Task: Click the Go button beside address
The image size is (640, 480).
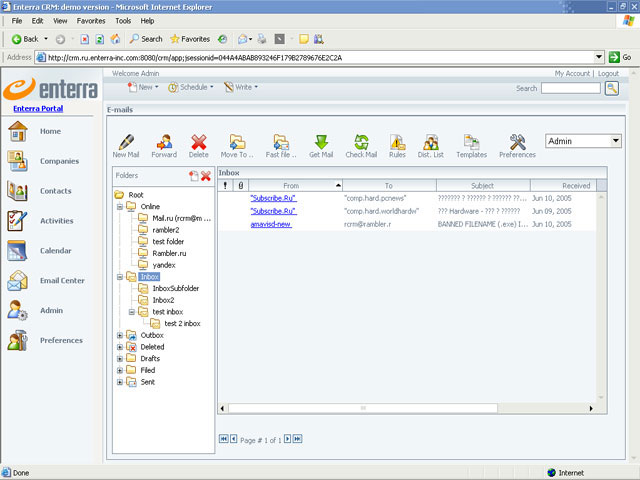Action: click(x=620, y=57)
